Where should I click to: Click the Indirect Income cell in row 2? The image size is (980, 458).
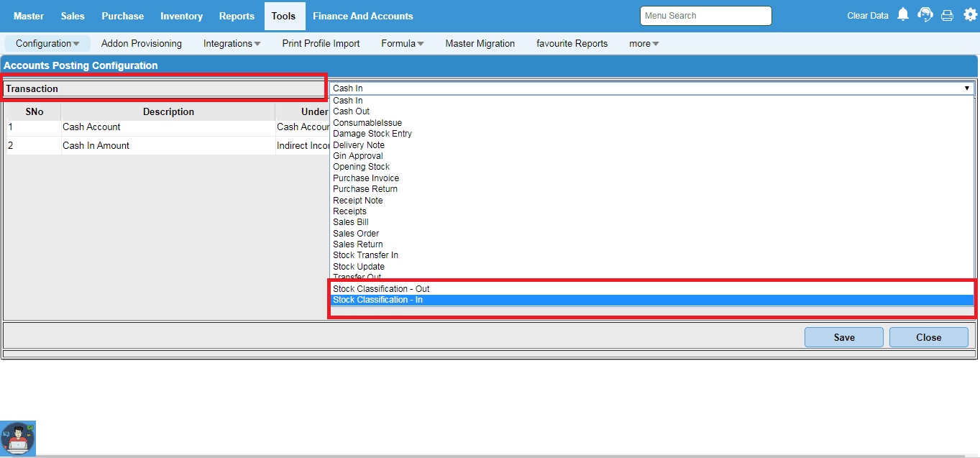pos(303,145)
